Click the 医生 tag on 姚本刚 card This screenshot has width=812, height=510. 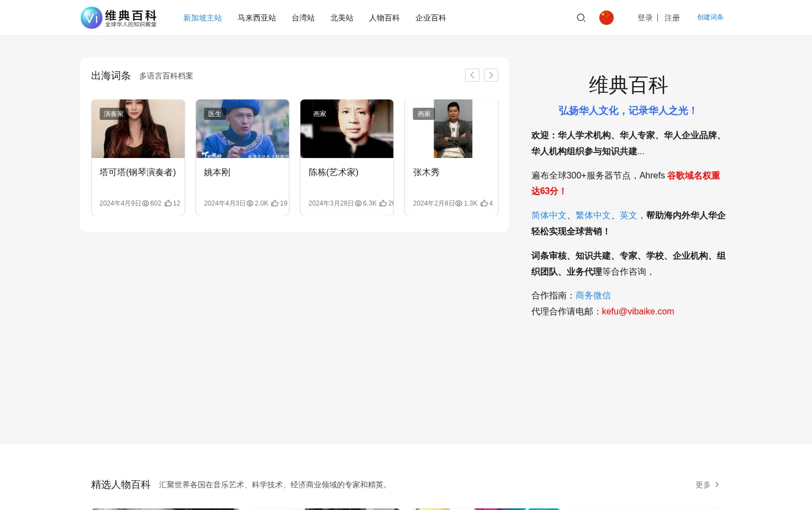[x=214, y=114]
